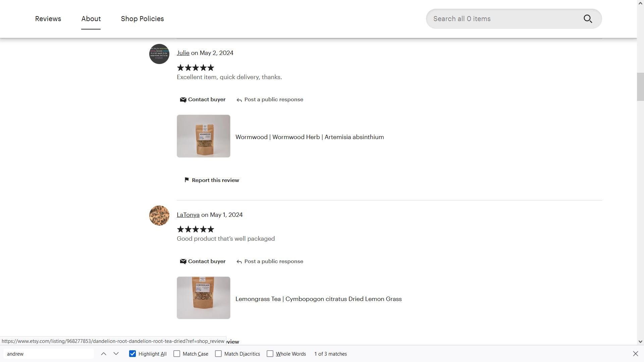Click five-star rating on Julie's review
The height and width of the screenshot is (362, 644).
(195, 68)
